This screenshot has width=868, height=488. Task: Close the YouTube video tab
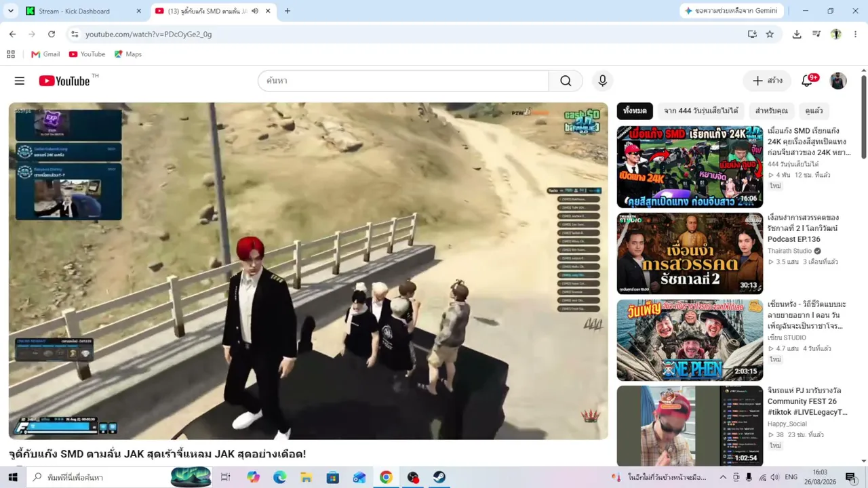[x=268, y=11]
